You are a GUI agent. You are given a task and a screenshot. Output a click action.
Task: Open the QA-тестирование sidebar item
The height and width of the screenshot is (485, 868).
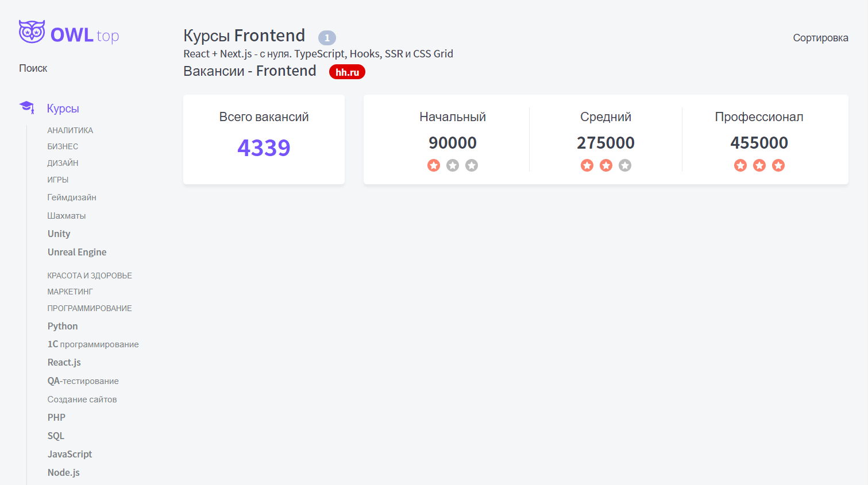83,381
